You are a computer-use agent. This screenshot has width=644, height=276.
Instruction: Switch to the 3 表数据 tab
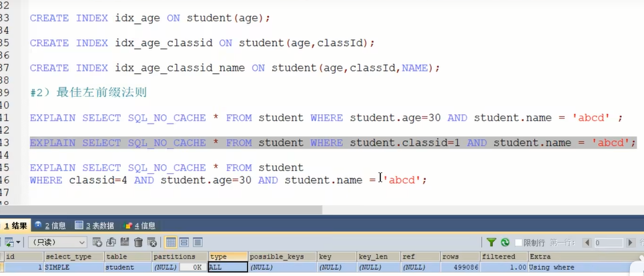point(95,225)
